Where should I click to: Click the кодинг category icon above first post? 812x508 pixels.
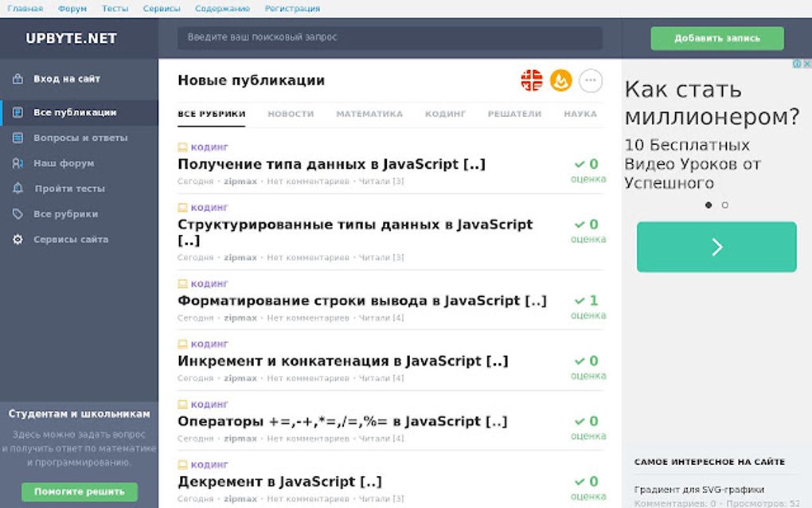[x=183, y=147]
